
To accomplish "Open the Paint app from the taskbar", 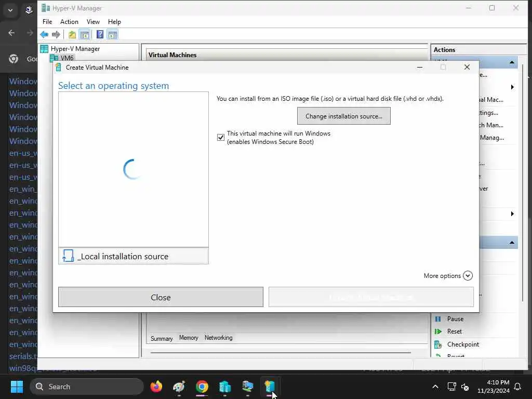I will (x=179, y=387).
